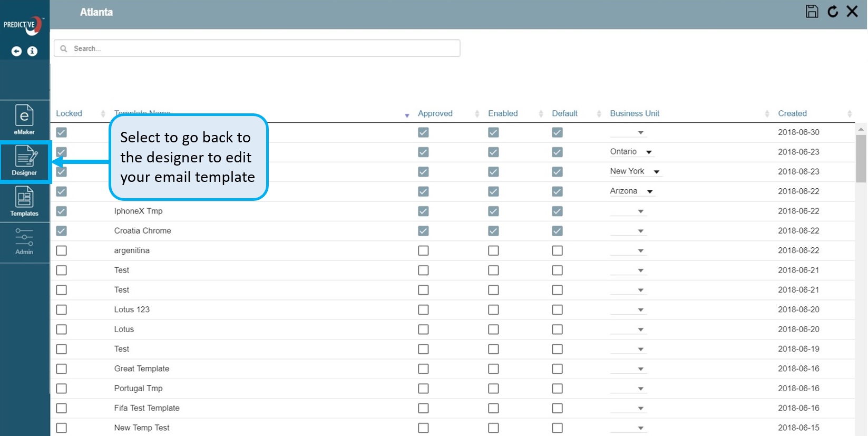Screen dimensions: 868x436
Task: Click the back arrow icon under logo
Action: [x=17, y=51]
